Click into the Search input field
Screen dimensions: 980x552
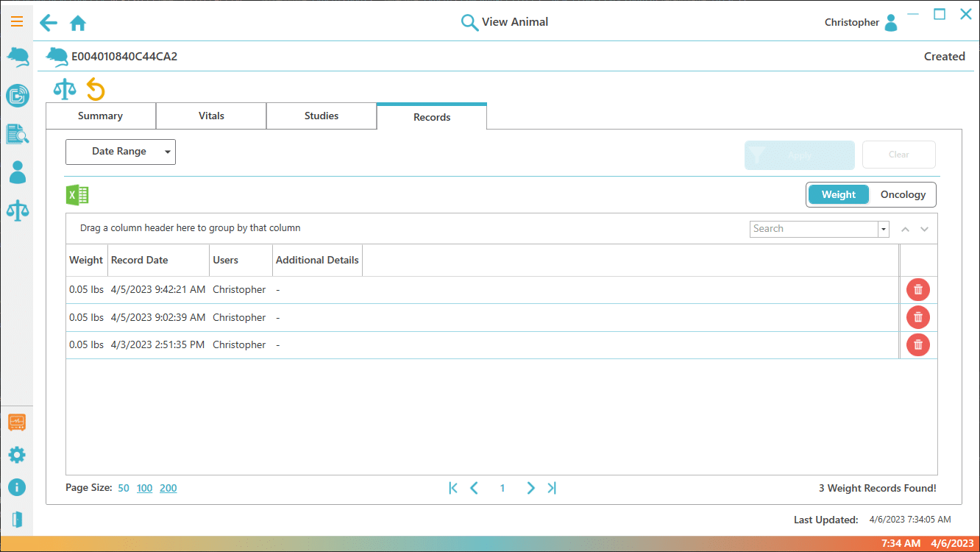tap(814, 229)
